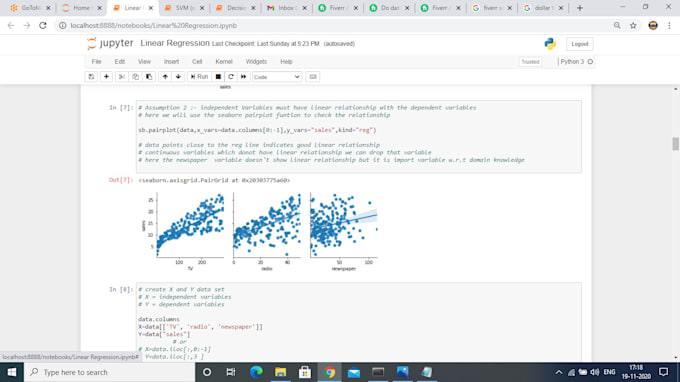
Task: Click the page vertical scrollbar thumb
Action: pyautogui.click(x=675, y=144)
